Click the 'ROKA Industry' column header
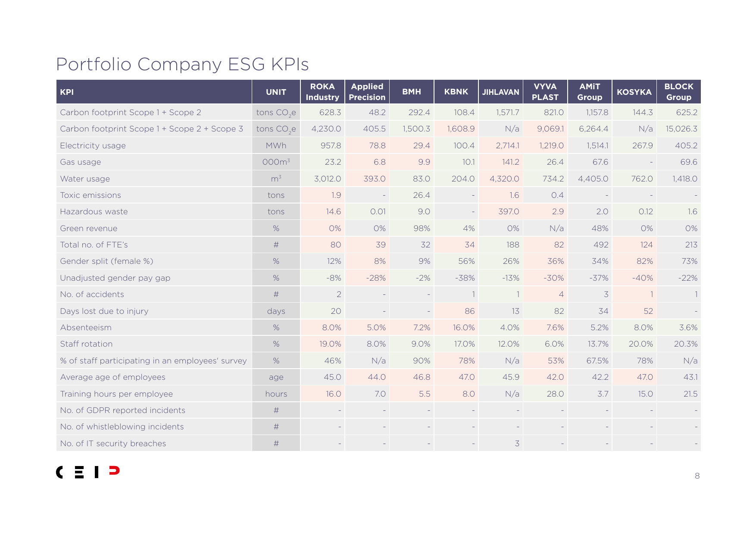 click(322, 92)
